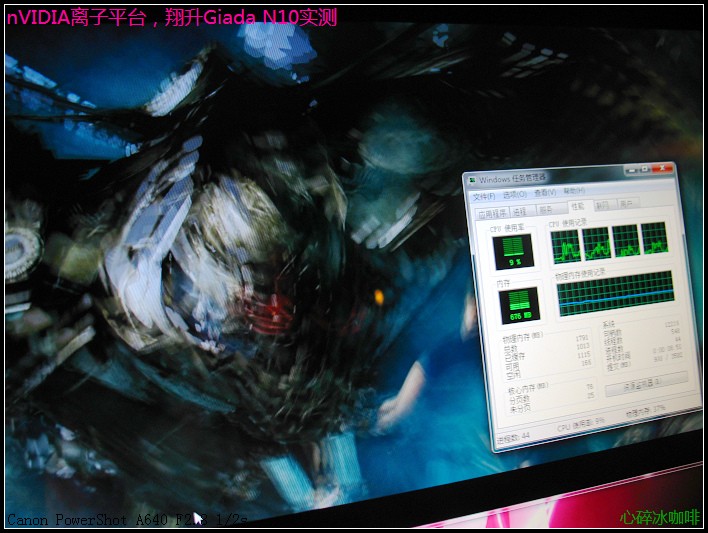708x533 pixels.
Task: Click the second CPU history graph
Action: (596, 244)
